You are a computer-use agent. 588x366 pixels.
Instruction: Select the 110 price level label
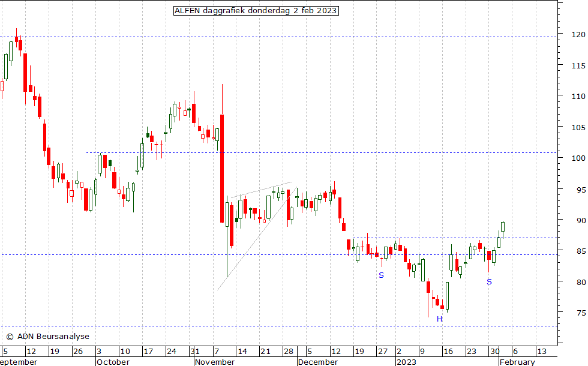tap(578, 96)
